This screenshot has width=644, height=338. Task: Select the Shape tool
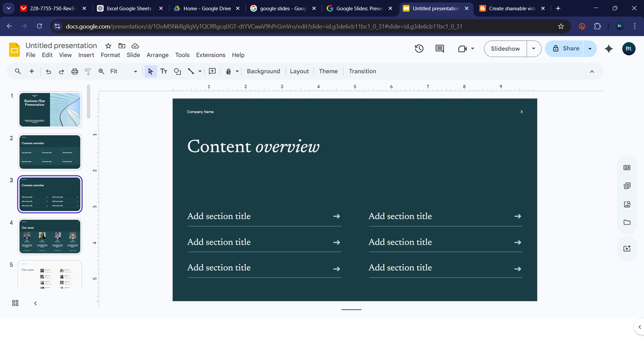pos(177,71)
